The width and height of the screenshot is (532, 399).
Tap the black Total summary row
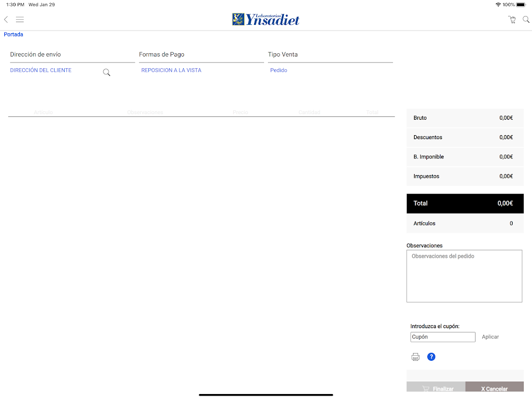(x=464, y=203)
